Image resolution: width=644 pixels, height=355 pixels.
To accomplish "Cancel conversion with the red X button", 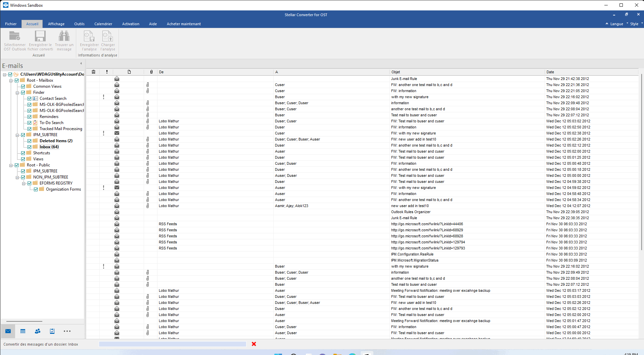I will point(254,344).
